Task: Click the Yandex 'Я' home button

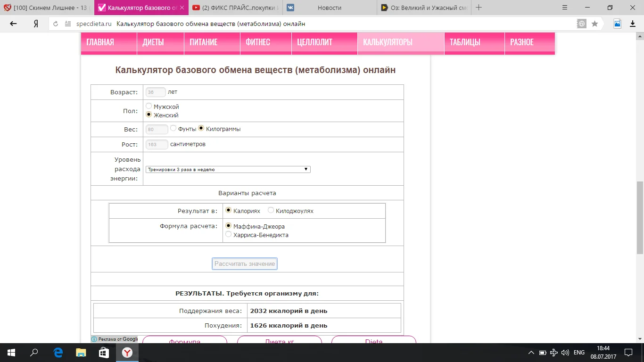Action: pyautogui.click(x=36, y=24)
